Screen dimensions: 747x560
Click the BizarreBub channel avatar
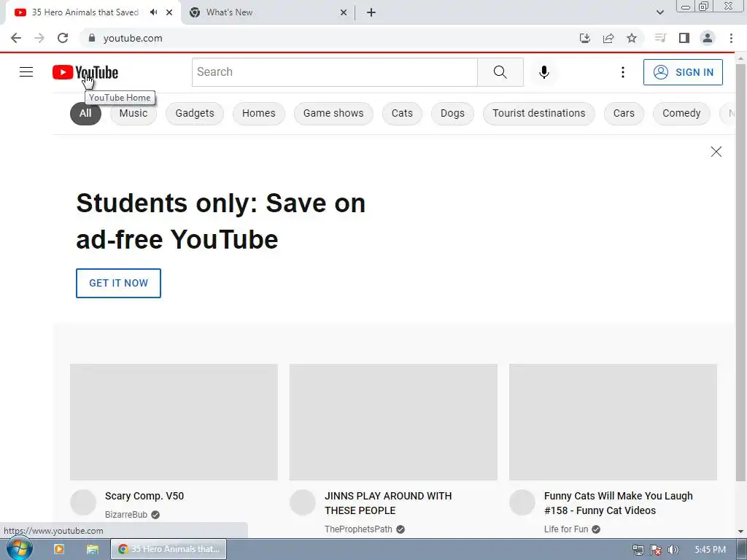(x=83, y=502)
